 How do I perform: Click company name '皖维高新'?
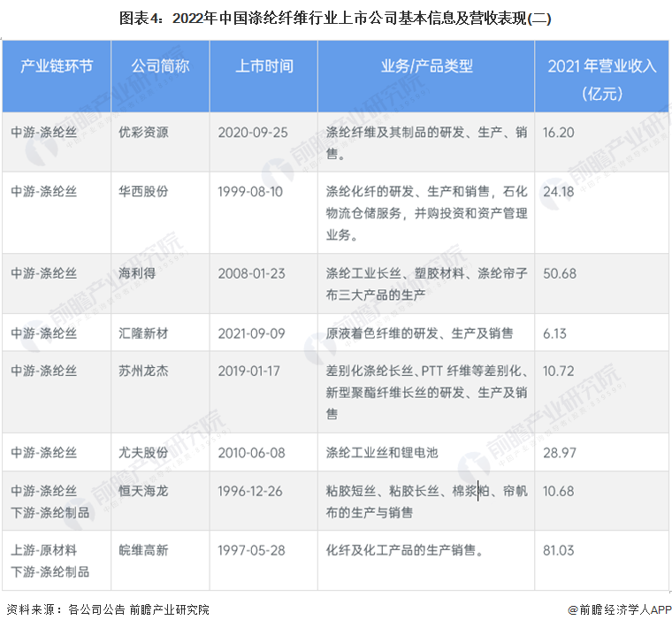pos(143,550)
